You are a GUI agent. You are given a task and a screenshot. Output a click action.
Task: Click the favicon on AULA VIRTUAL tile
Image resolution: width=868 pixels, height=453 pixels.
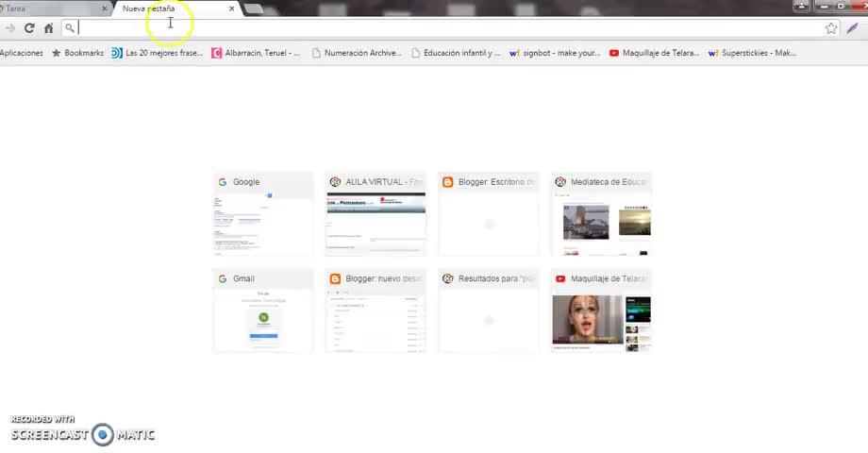click(x=335, y=181)
